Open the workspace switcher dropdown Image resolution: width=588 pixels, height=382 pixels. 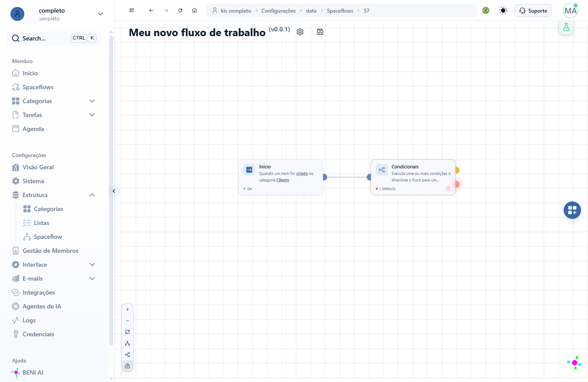100,14
